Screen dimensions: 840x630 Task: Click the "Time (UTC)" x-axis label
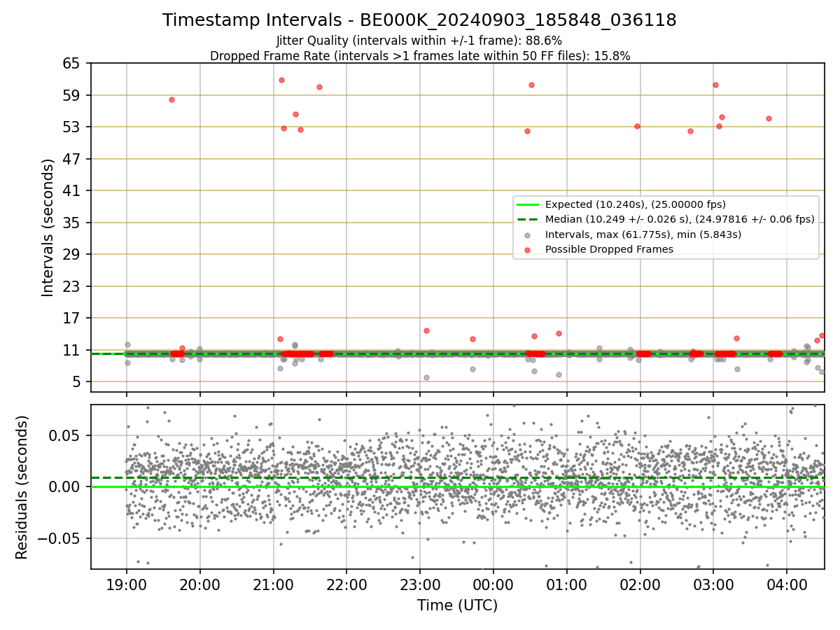(457, 605)
